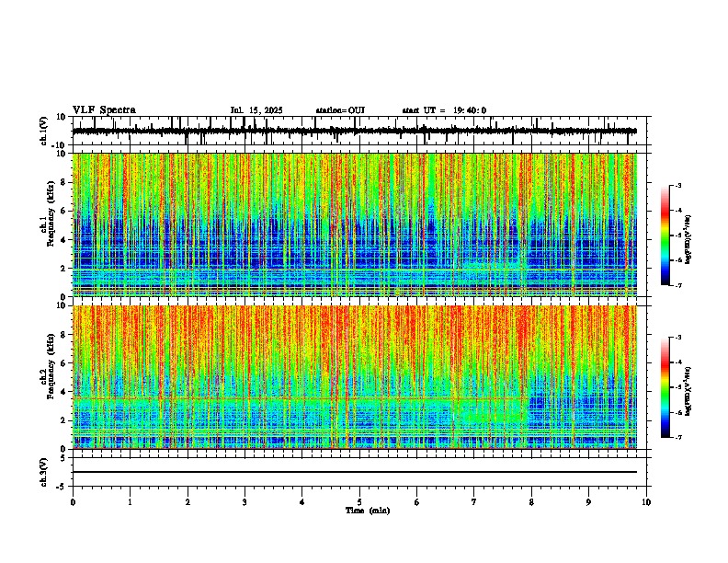The width and height of the screenshot is (728, 563).
Task: Click time axis tick label "6"
Action: coord(417,502)
